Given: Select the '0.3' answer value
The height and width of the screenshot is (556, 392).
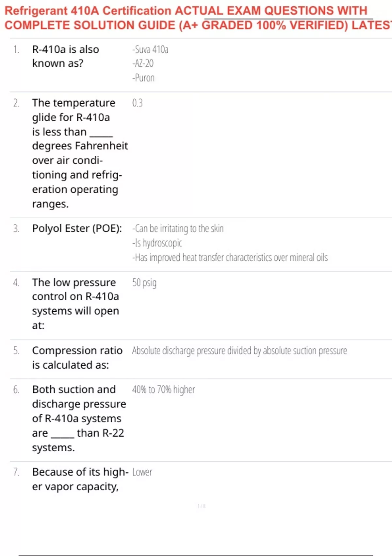Looking at the screenshot, I should click(x=138, y=103).
